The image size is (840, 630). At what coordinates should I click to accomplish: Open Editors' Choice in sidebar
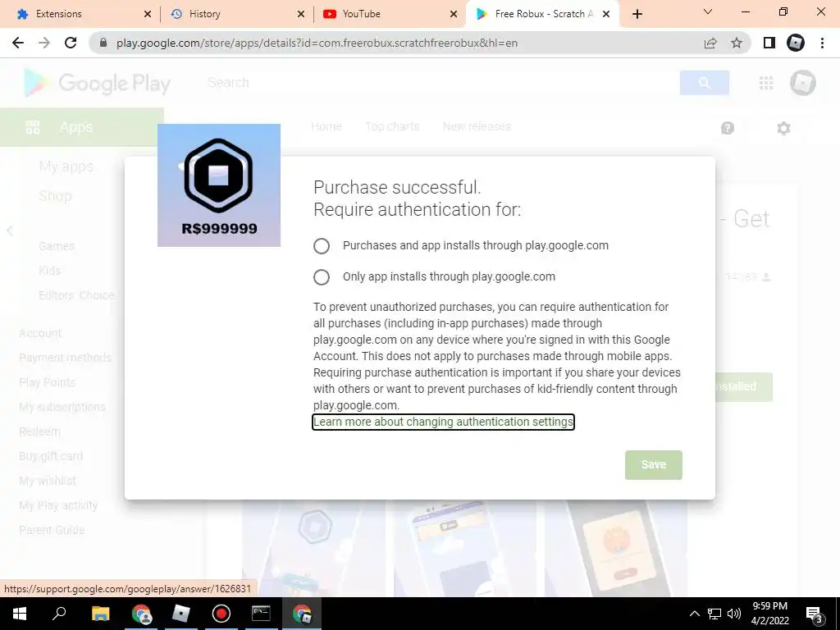[x=76, y=295]
